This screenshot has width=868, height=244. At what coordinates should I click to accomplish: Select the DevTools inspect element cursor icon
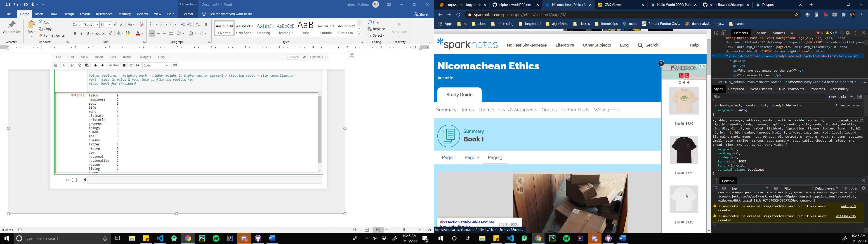(x=716, y=33)
